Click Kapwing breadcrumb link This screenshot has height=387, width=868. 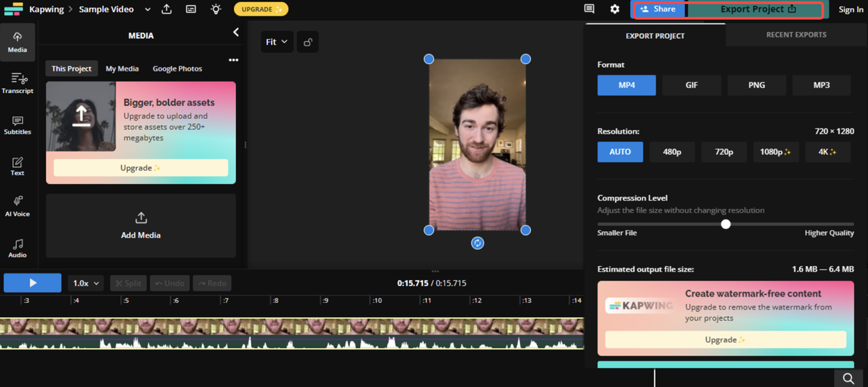click(46, 10)
